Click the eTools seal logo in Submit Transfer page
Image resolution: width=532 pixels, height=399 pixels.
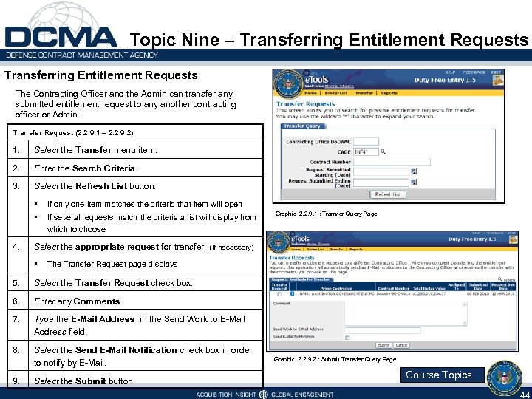(279, 242)
